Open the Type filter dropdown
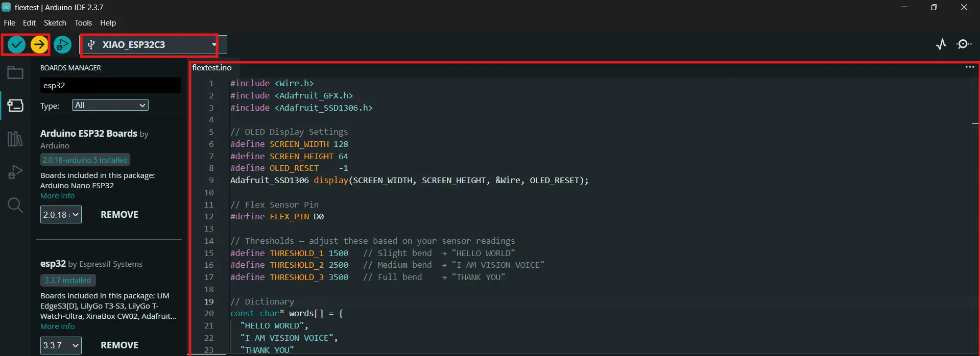980x356 pixels. click(x=110, y=105)
